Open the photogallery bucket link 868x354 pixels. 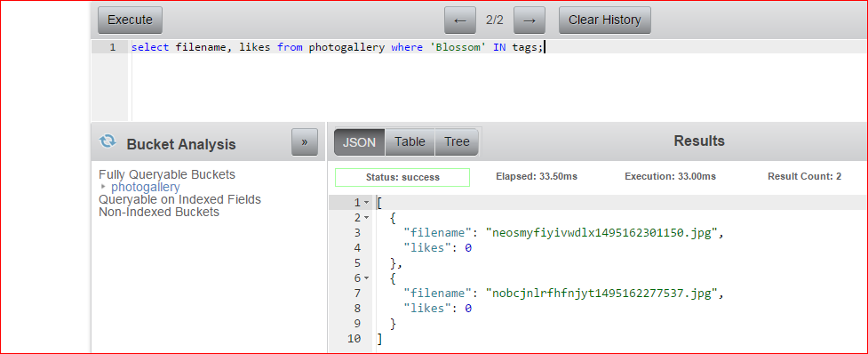pyautogui.click(x=146, y=187)
